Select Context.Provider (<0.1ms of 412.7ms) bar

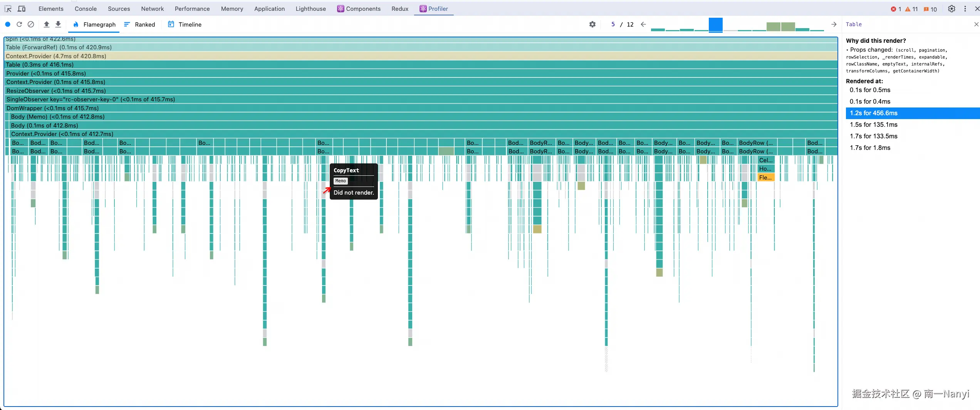[423, 134]
